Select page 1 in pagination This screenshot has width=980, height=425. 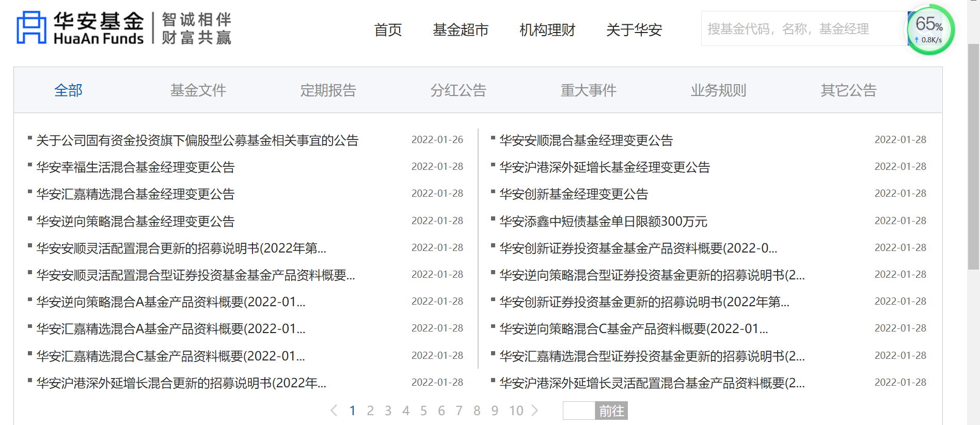[x=352, y=411]
